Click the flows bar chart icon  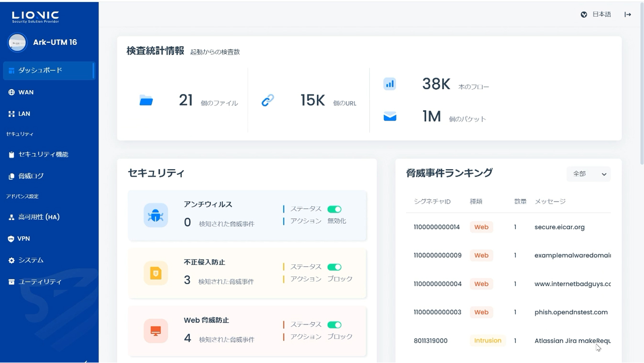390,84
